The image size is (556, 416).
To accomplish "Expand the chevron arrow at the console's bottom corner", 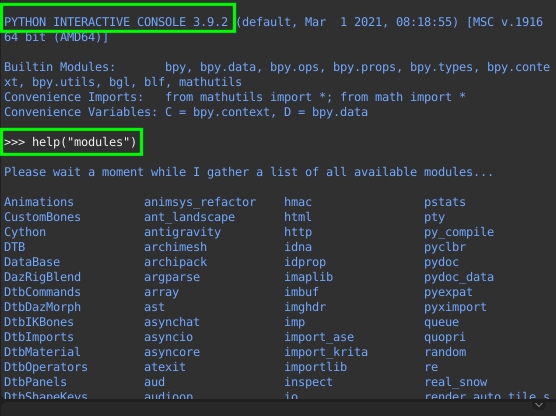I will (x=539, y=405).
